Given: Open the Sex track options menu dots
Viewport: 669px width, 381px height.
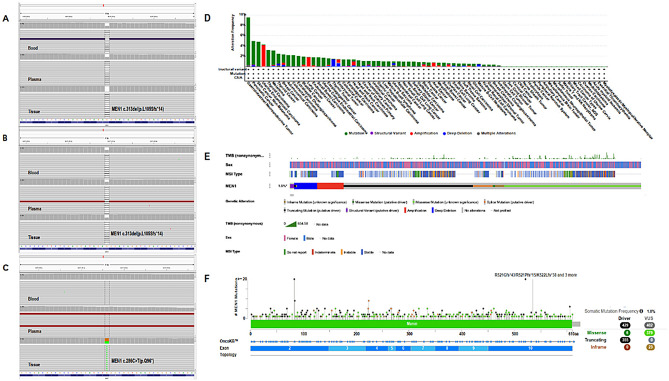Looking at the screenshot, I should coord(270,165).
